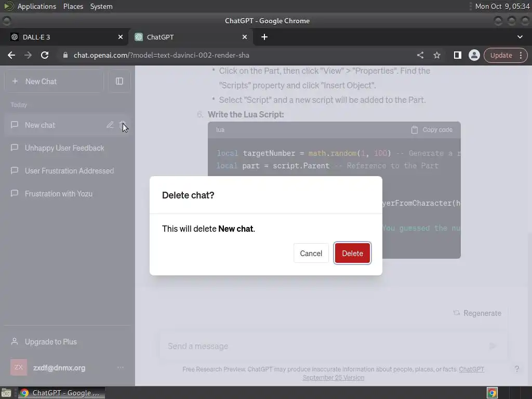This screenshot has width=532, height=399.
Task: Start a New Chat from sidebar
Action: click(x=54, y=82)
